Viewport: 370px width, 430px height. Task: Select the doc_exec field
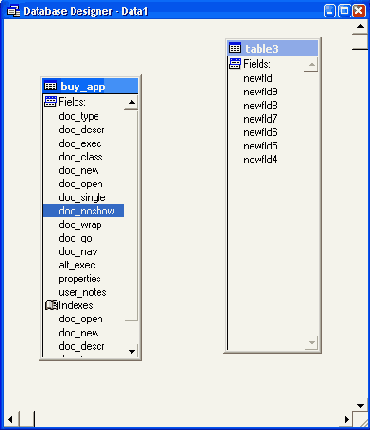(80, 144)
